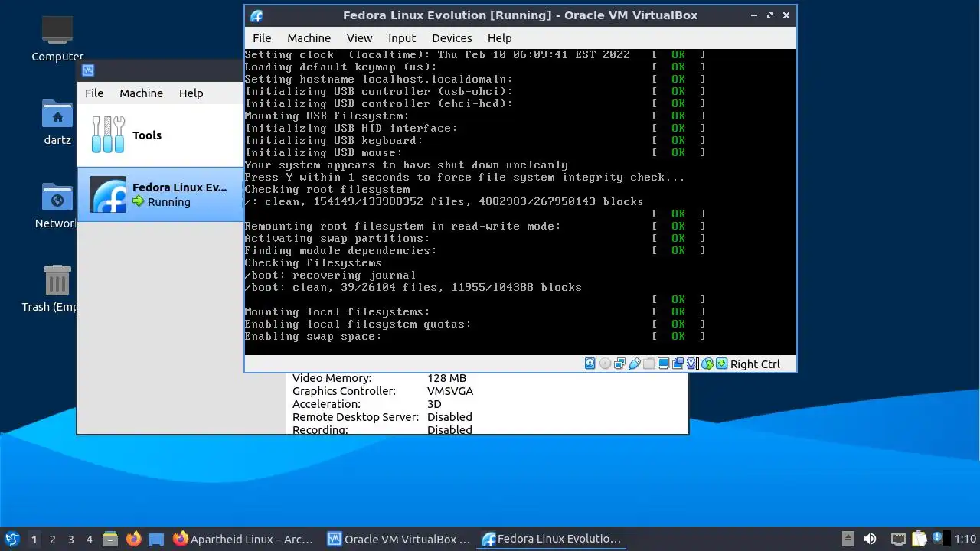Click the update notifier tray icon
The height and width of the screenshot is (551, 980).
point(937,538)
